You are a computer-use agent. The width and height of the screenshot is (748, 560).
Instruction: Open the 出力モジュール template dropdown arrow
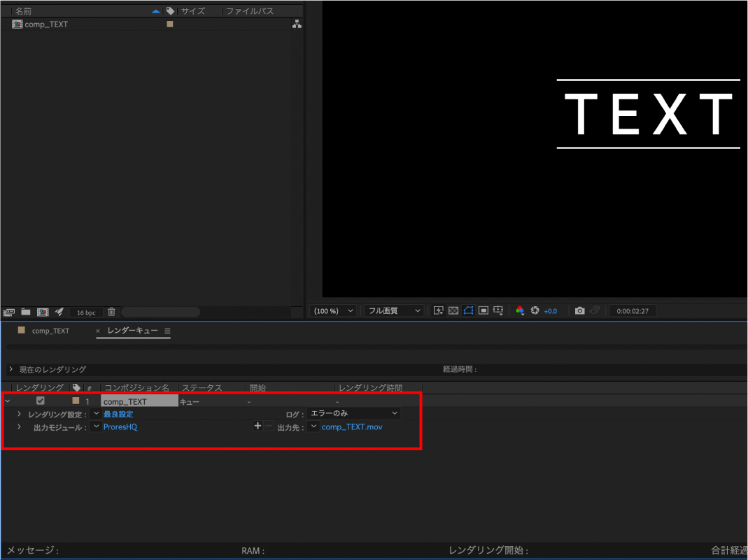96,426
